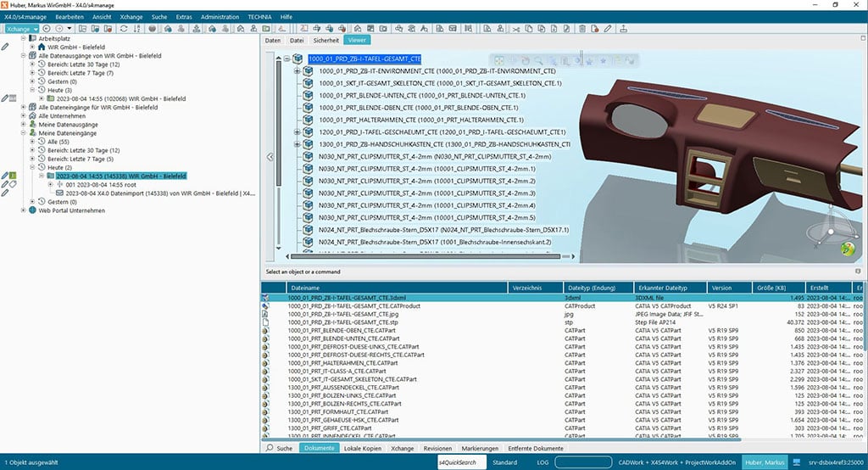Viewport: 868px width, 470px height.
Task: Click the icon of the .CATProduct file row
Action: click(x=265, y=306)
